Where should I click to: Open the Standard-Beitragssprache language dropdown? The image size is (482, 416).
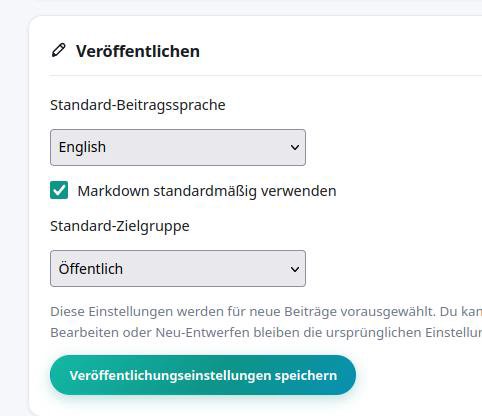(178, 147)
